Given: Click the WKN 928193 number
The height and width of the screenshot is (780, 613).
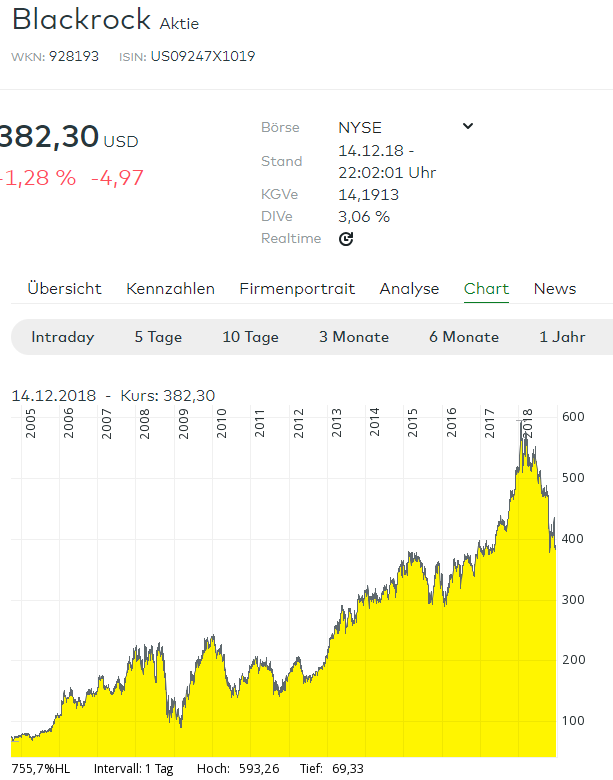Looking at the screenshot, I should (x=74, y=56).
